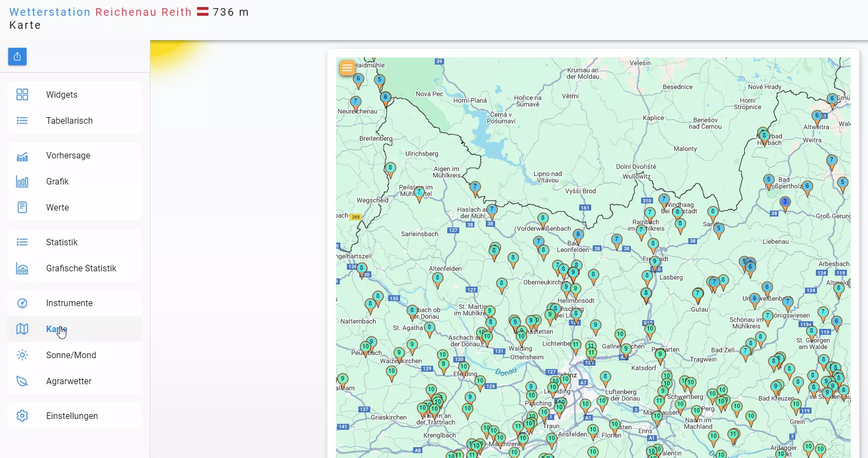Click the station marker at Gutau
Image resolution: width=868 pixels, height=458 pixels.
(698, 296)
